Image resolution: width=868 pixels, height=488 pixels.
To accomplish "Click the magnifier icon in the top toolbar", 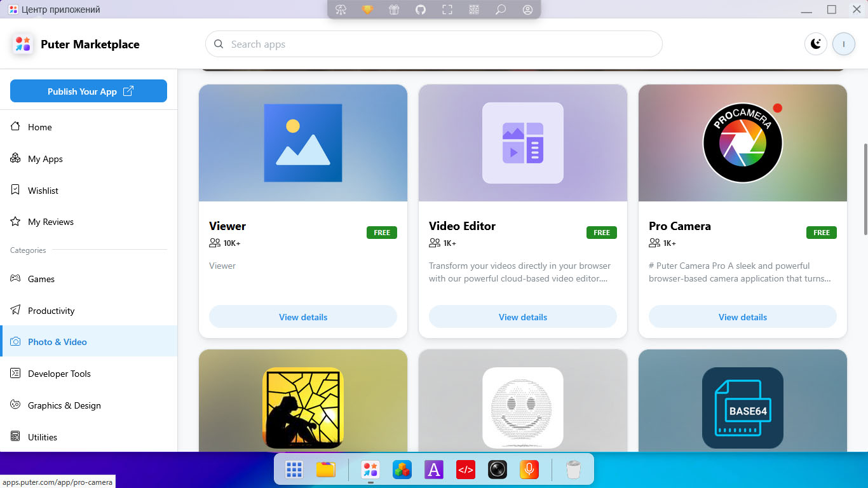I will click(501, 10).
